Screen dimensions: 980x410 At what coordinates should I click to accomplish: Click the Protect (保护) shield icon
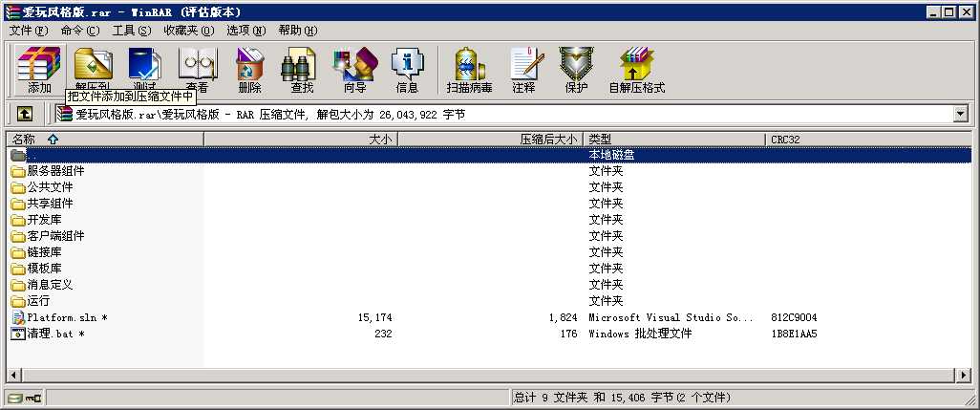576,64
